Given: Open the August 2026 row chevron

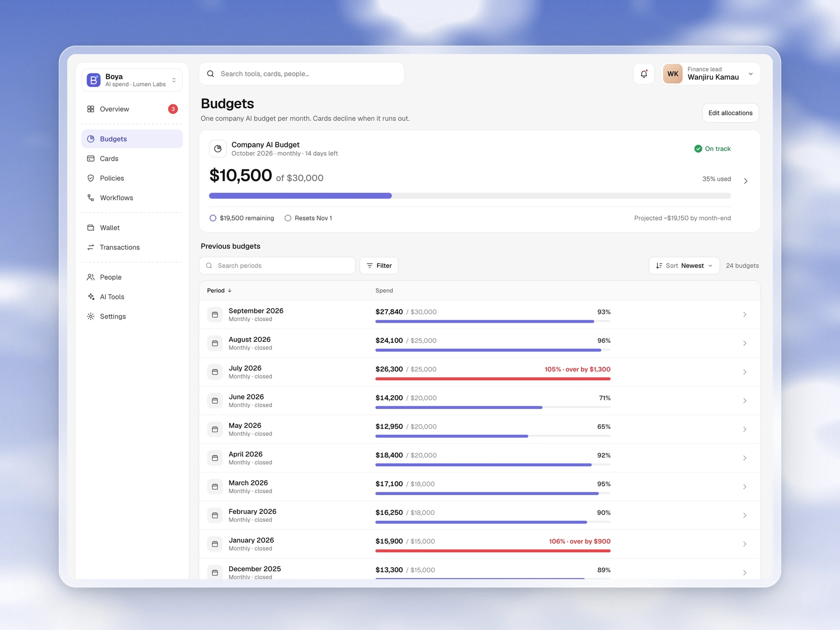Looking at the screenshot, I should (744, 343).
